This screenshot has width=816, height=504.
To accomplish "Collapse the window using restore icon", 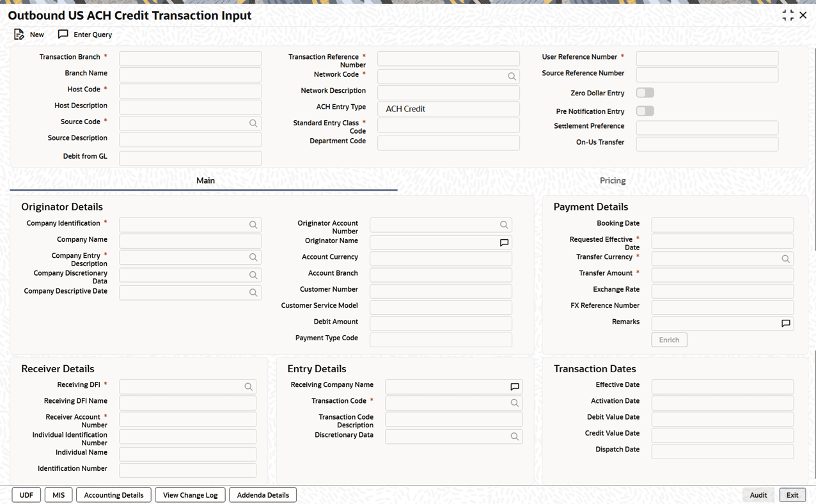I will pos(788,15).
